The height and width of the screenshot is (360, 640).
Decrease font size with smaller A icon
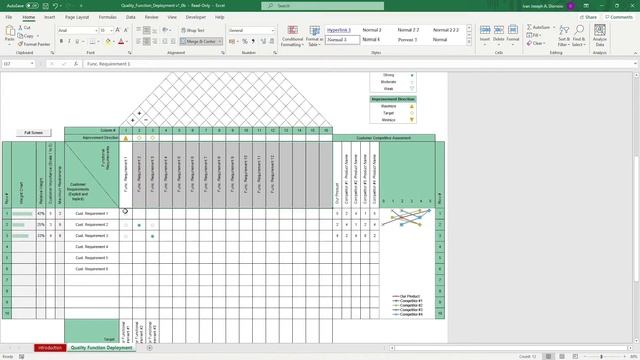click(x=125, y=30)
